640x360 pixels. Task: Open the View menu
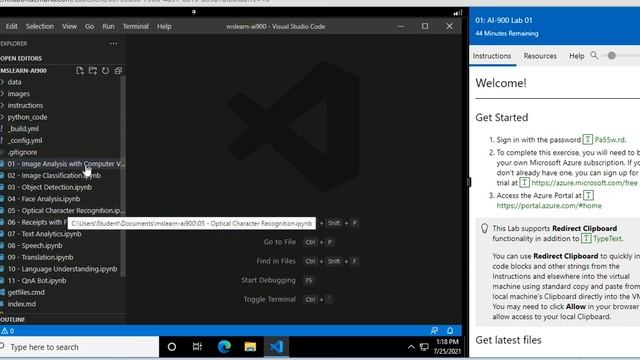[69, 26]
